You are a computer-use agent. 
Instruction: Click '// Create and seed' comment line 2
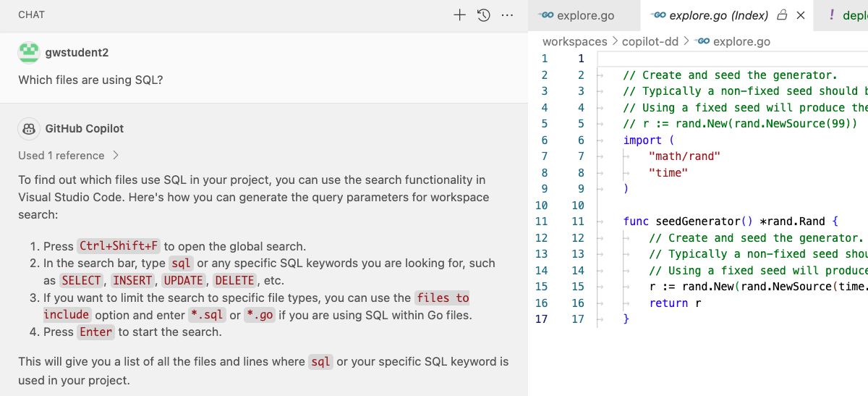[x=730, y=75]
